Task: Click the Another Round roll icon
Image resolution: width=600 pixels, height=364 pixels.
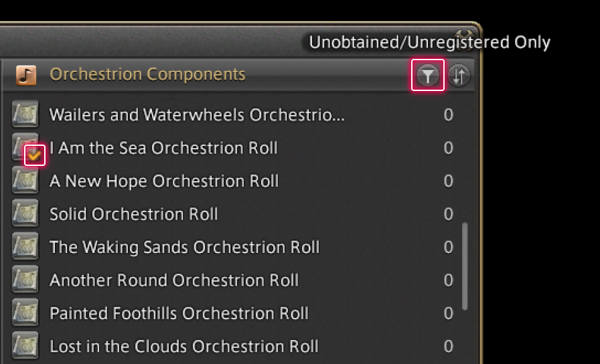Action: (x=25, y=280)
